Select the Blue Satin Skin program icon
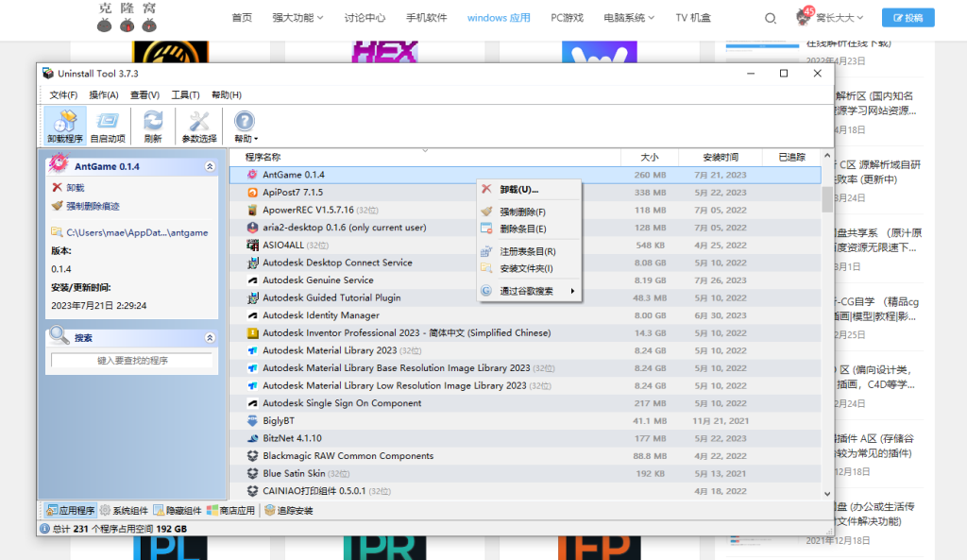Viewport: 967px width, 560px height. click(x=252, y=474)
